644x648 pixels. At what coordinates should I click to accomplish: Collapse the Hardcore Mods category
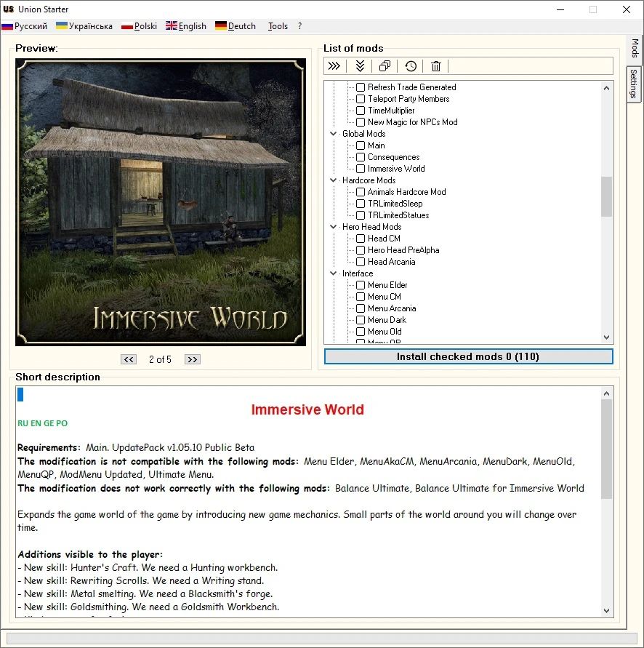[x=334, y=180]
